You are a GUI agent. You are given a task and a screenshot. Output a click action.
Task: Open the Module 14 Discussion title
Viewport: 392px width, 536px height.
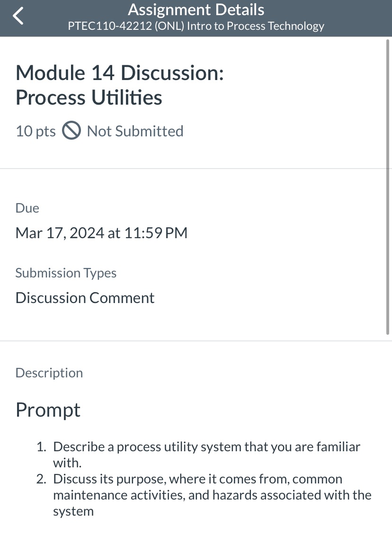119,85
